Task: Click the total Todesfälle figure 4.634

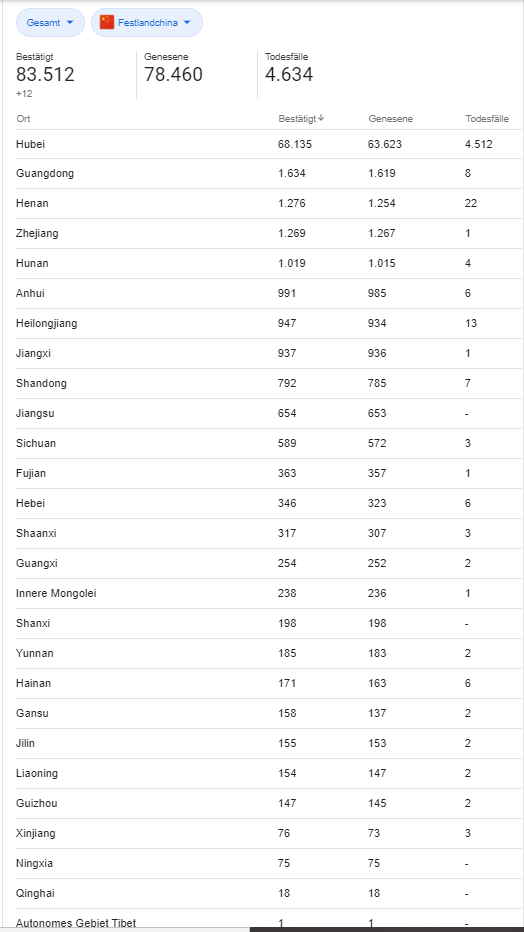Action: click(289, 75)
